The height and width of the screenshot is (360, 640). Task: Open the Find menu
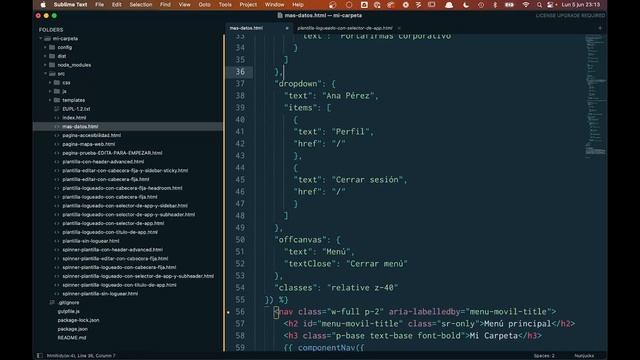click(165, 5)
